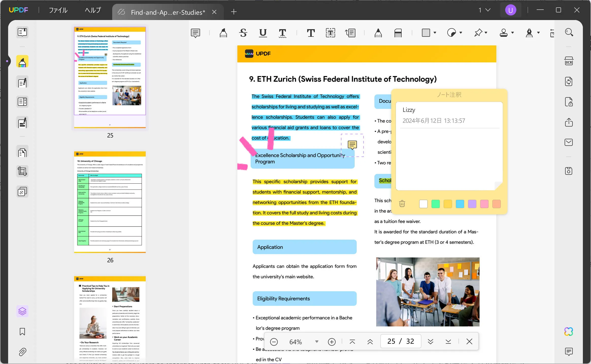This screenshot has height=364, width=591.
Task: Set note color to orange
Action: [x=497, y=204]
